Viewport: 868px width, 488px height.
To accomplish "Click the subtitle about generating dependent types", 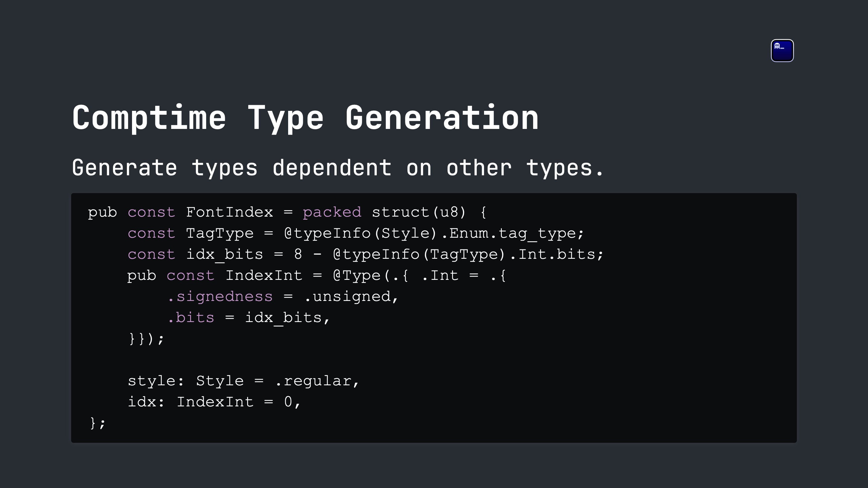I will coord(338,168).
